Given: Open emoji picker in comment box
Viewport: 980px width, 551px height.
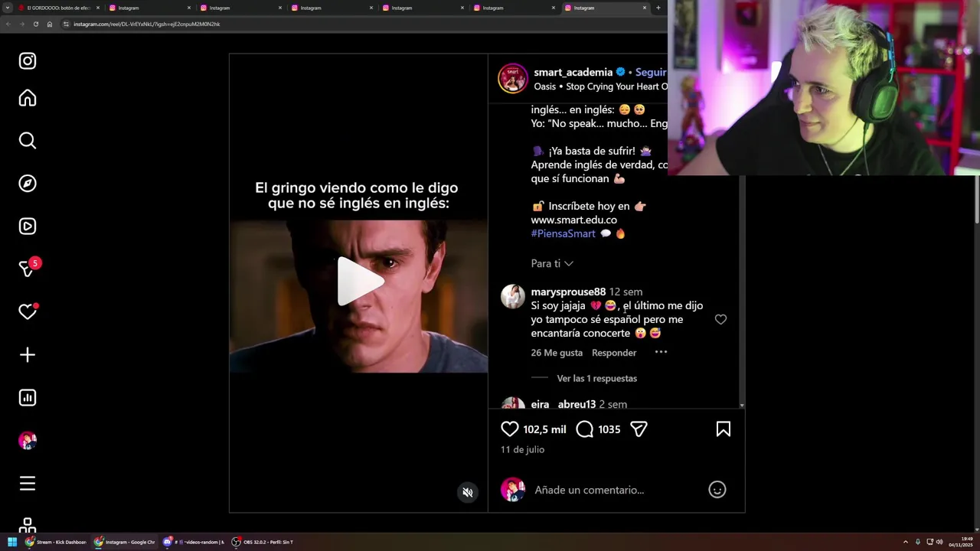Looking at the screenshot, I should [717, 490].
